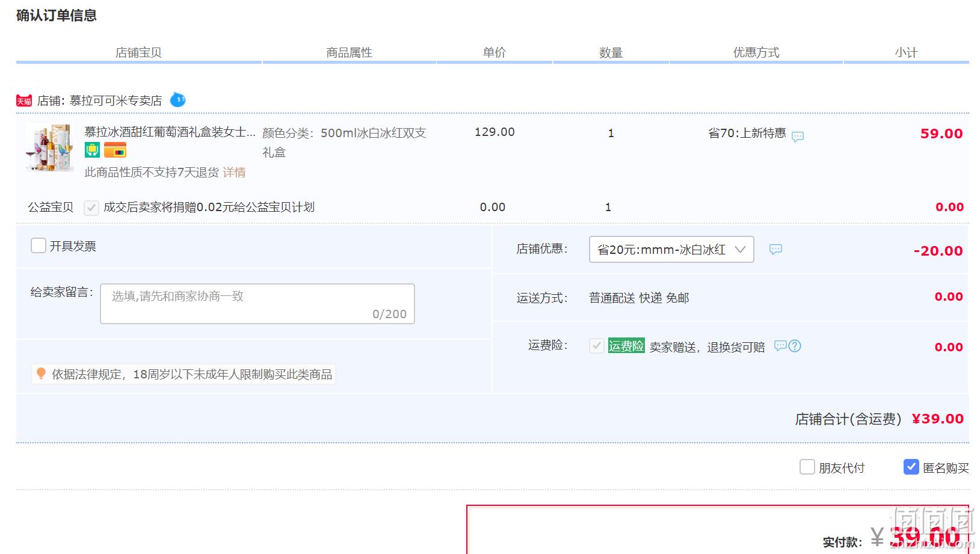980x554 pixels.
Task: Expand the 省20元:mmm-冰白冰红 store discount dropdown
Action: click(671, 249)
